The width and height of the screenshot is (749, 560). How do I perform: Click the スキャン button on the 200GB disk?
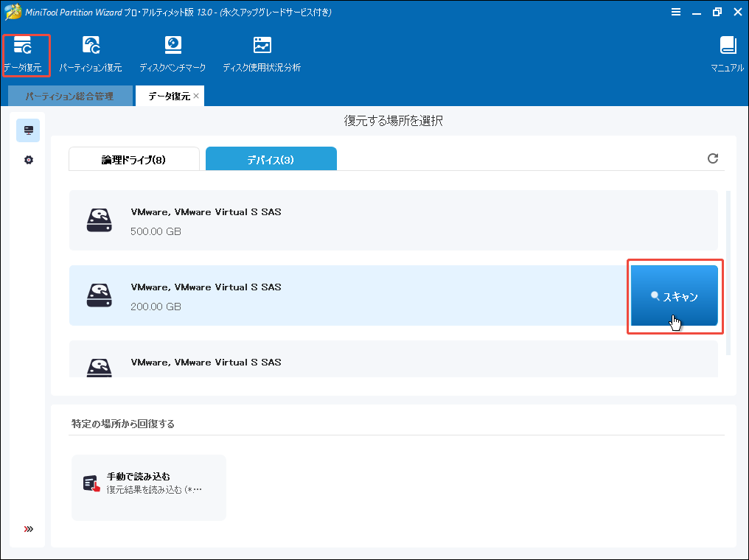[674, 295]
